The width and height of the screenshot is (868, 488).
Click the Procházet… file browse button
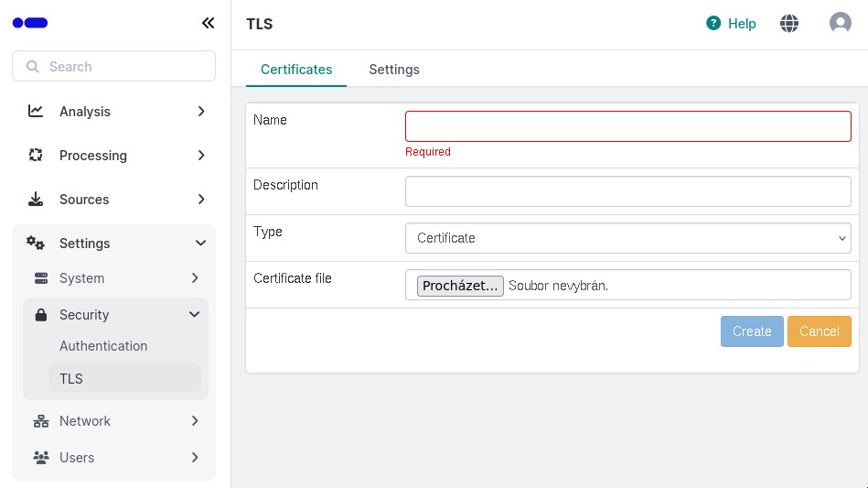coord(460,286)
